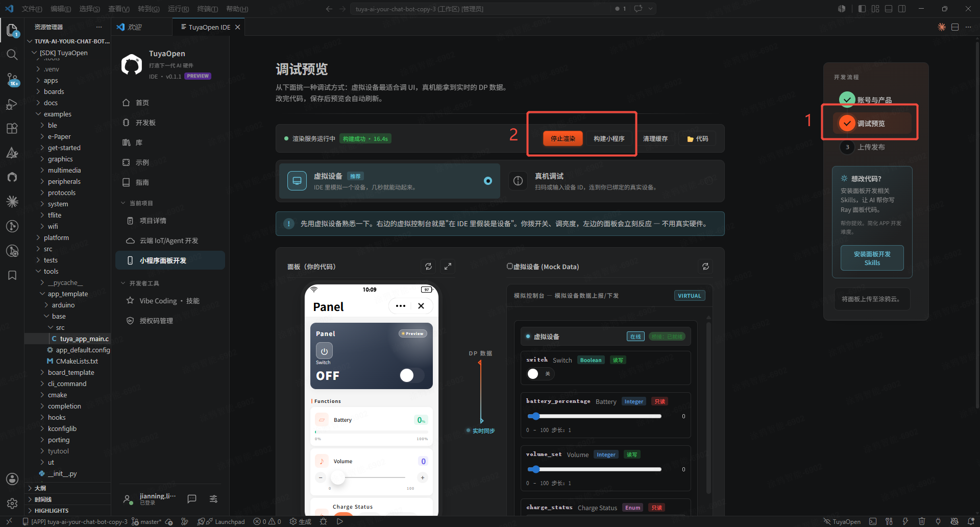Toggle the switch Boolean control in virtual device
The width and height of the screenshot is (980, 527).
click(541, 374)
